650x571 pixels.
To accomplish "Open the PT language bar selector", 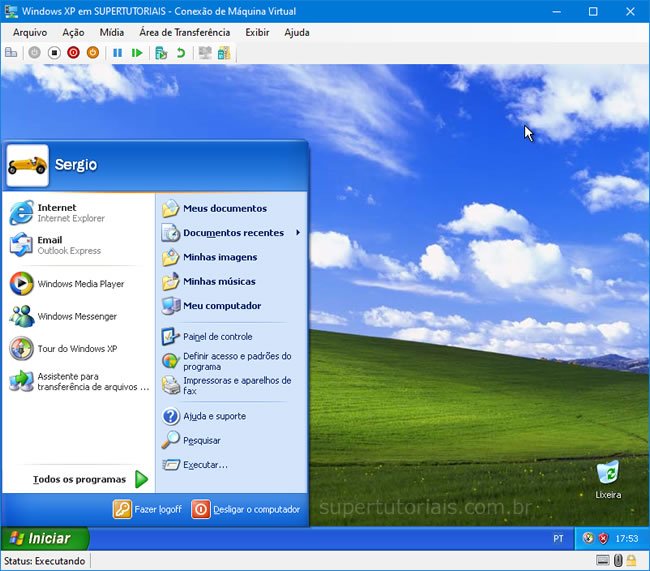I will tap(558, 538).
